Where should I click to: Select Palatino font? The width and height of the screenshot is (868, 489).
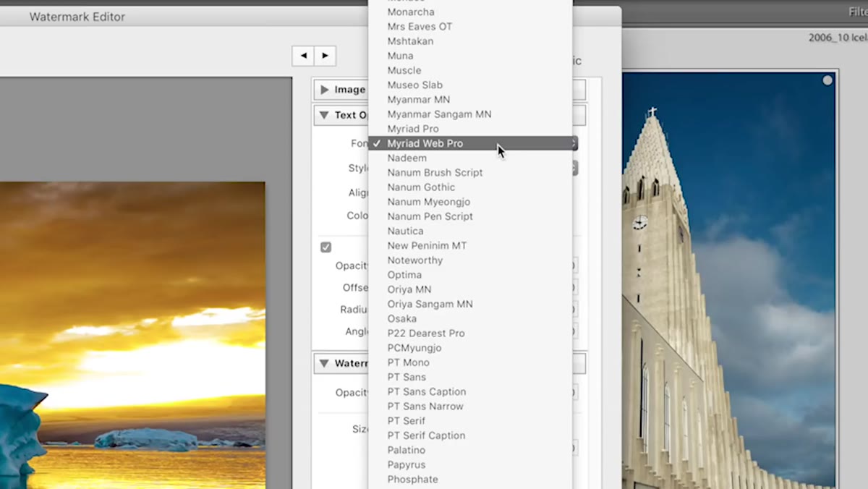tap(470, 450)
